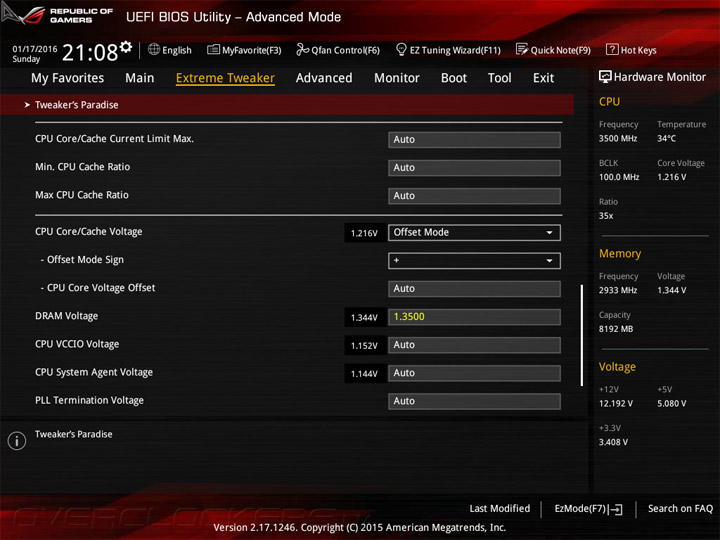Viewport: 720px width, 540px height.
Task: Open Qfan Control(F6) label
Action: tap(345, 50)
